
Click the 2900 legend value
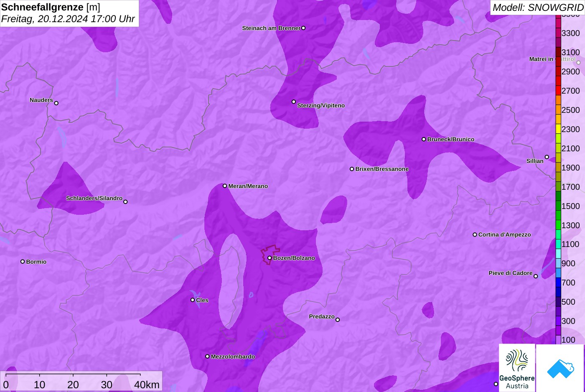570,71
